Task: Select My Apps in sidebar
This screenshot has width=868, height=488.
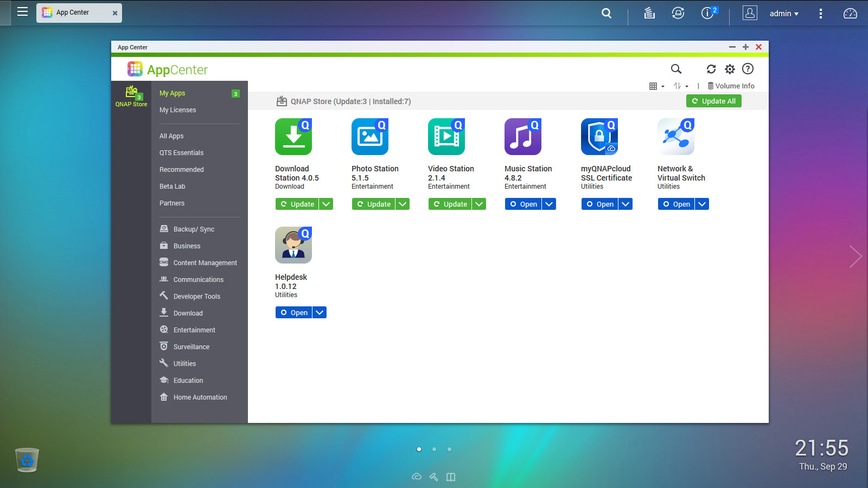Action: click(x=172, y=93)
